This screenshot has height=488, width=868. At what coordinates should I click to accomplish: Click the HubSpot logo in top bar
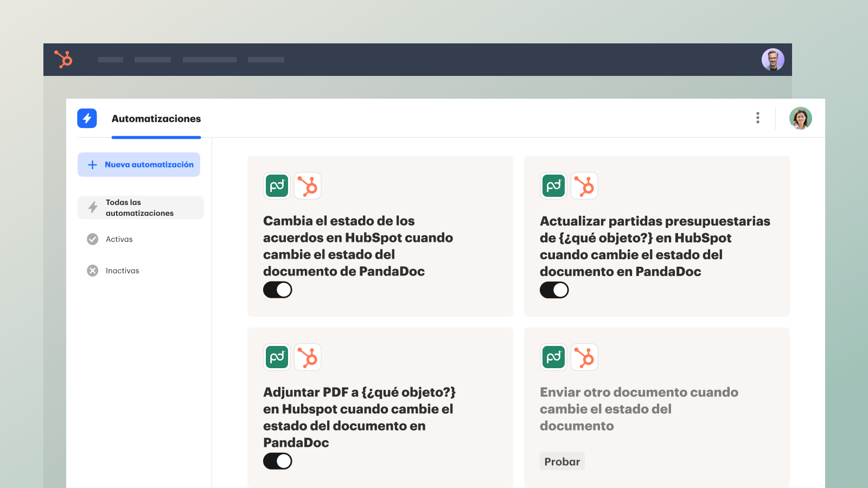pyautogui.click(x=63, y=59)
